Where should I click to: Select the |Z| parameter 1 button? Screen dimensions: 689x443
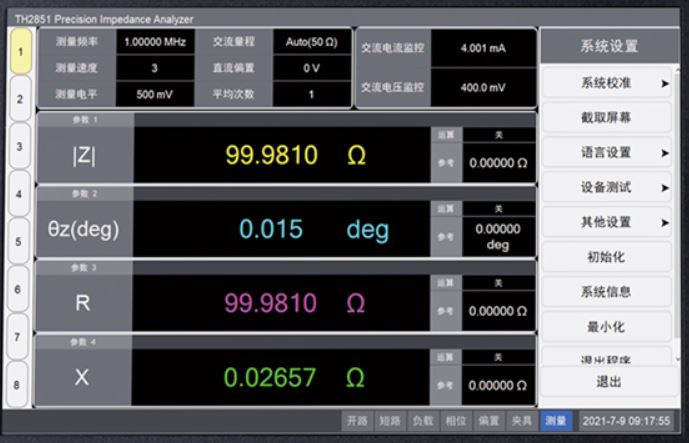83,156
